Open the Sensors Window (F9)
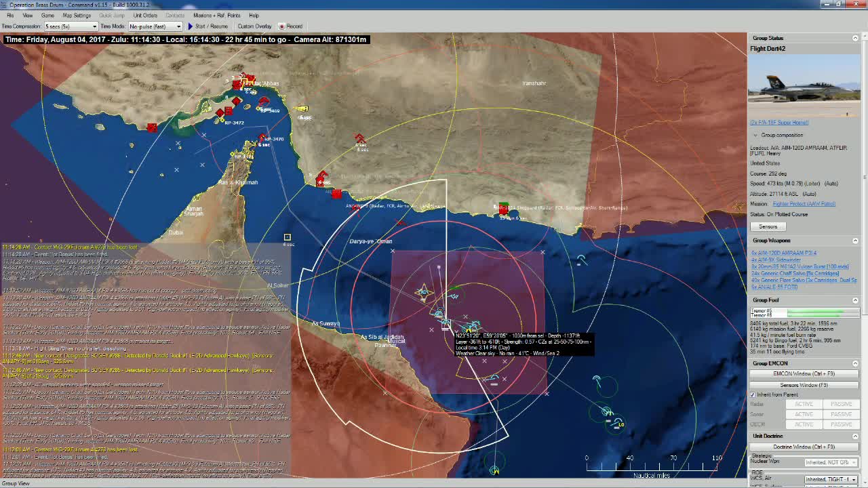Viewport: 868px width, 488px height. pos(804,385)
